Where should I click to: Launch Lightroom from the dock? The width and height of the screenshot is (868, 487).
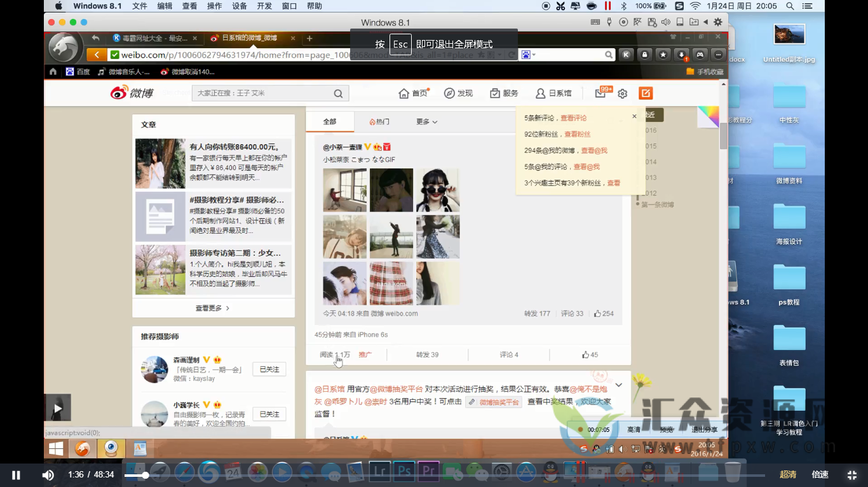[380, 472]
